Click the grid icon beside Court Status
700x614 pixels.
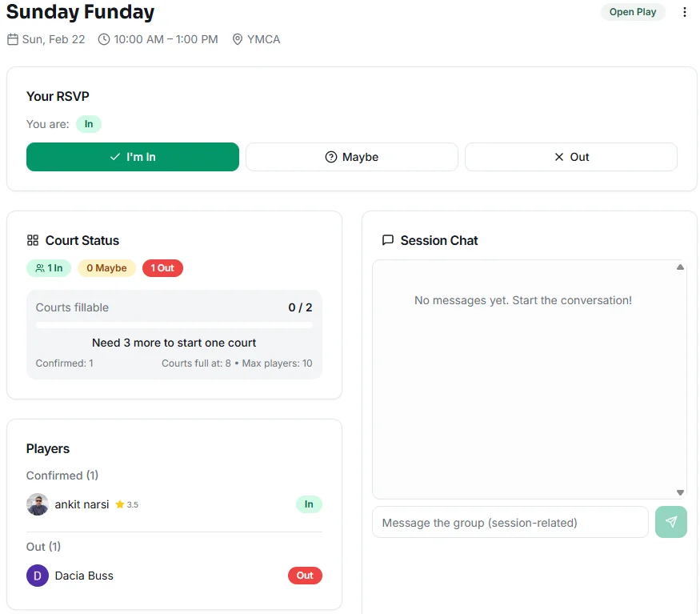pyautogui.click(x=33, y=239)
